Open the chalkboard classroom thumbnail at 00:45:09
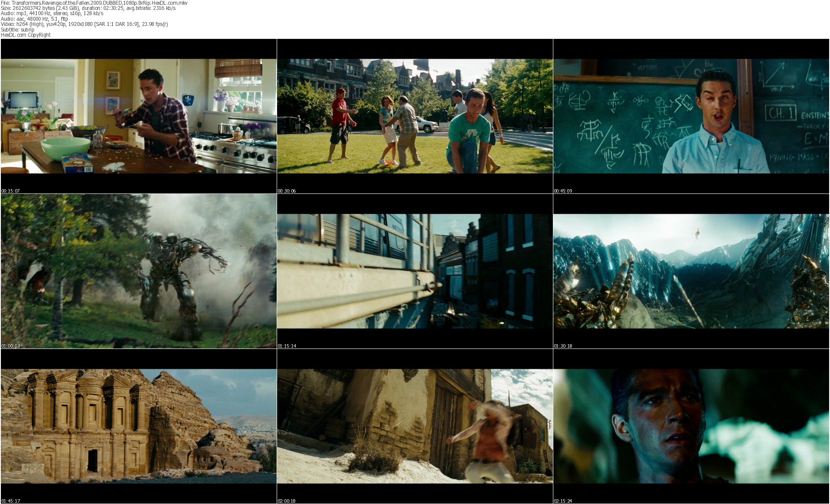The height and width of the screenshot is (504, 830). [691, 116]
